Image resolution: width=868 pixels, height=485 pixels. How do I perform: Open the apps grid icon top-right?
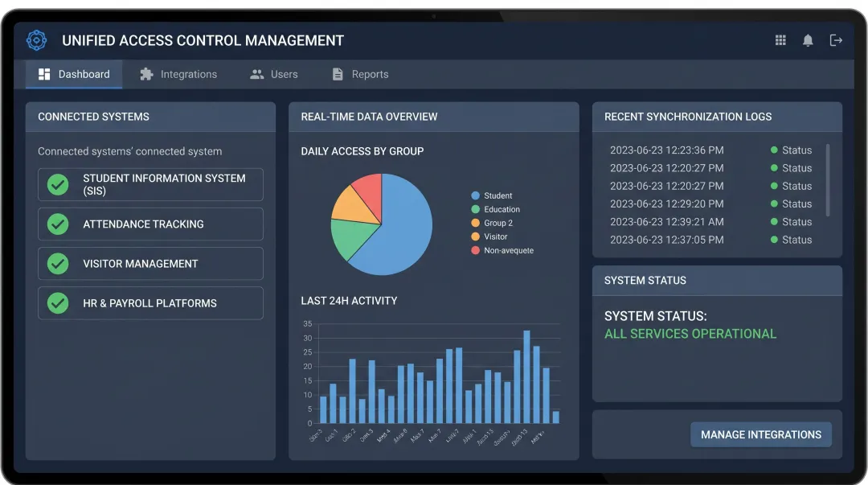(780, 39)
